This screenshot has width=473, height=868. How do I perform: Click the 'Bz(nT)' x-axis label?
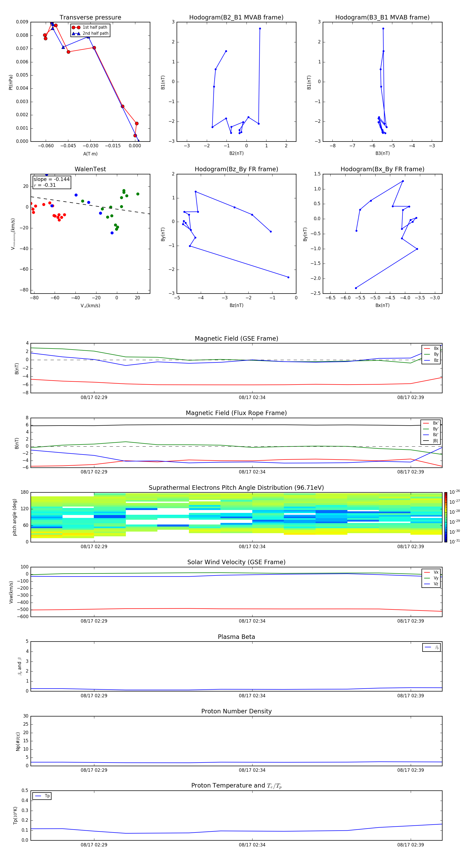pos(236,305)
